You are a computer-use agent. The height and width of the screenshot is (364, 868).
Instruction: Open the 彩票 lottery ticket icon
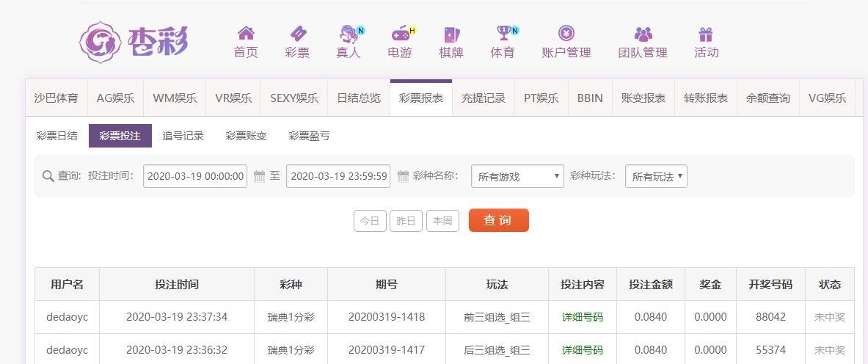pyautogui.click(x=297, y=34)
